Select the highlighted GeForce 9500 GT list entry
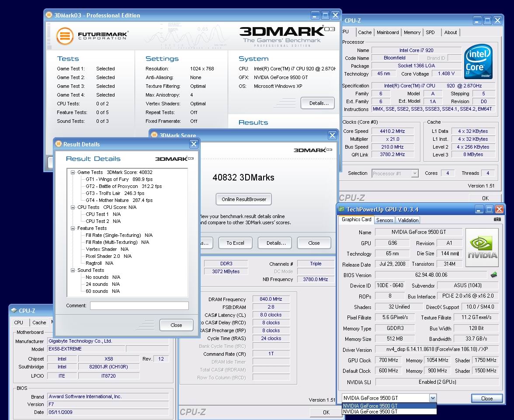 click(389, 406)
